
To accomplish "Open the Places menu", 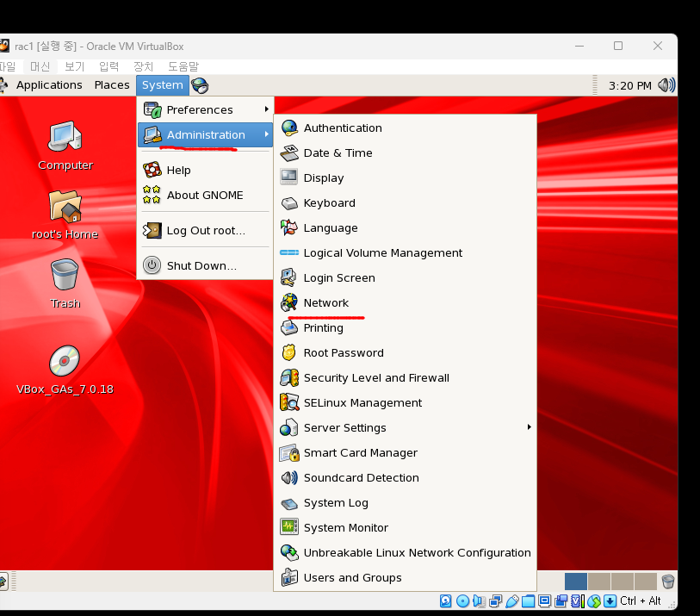I will pos(112,85).
